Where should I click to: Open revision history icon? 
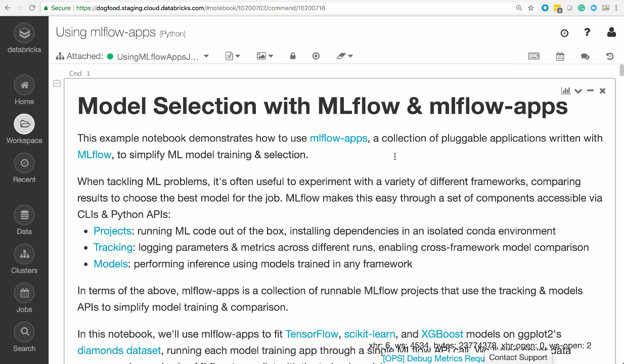610,56
